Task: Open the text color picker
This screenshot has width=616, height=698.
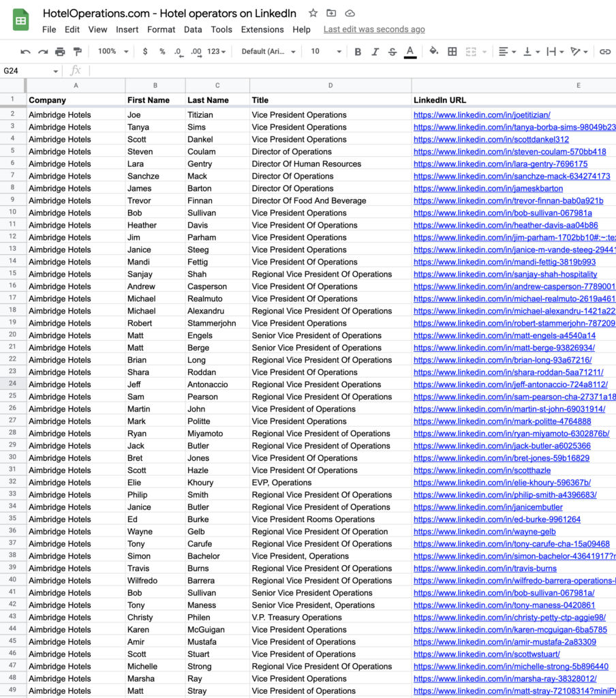Action: [x=410, y=52]
